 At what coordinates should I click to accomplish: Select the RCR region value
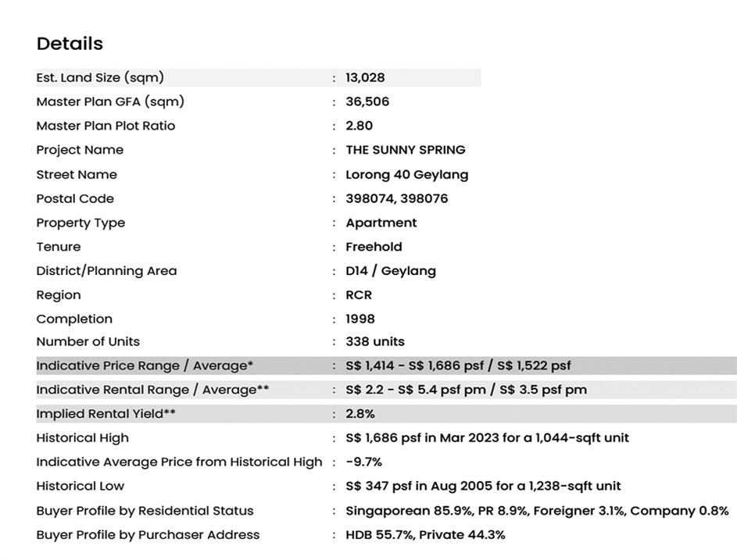[x=359, y=295]
